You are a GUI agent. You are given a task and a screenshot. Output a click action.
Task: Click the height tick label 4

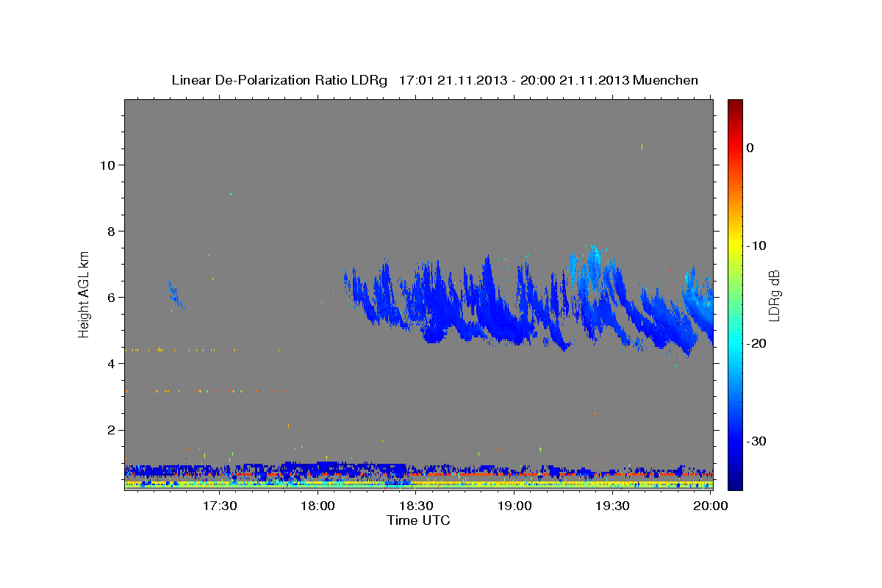[110, 364]
